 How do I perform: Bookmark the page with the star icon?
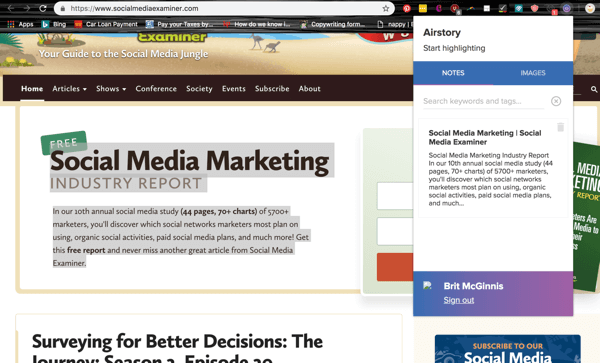pyautogui.click(x=386, y=8)
